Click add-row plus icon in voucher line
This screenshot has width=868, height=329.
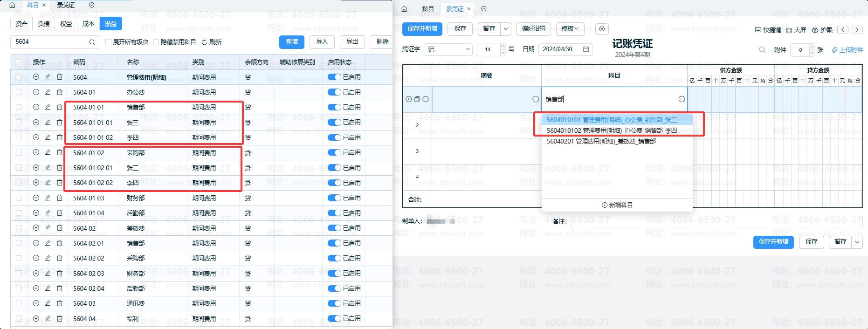click(409, 99)
